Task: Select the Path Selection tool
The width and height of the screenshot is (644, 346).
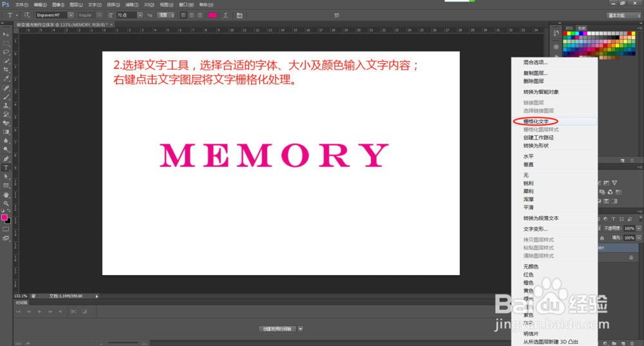Action: [6, 177]
